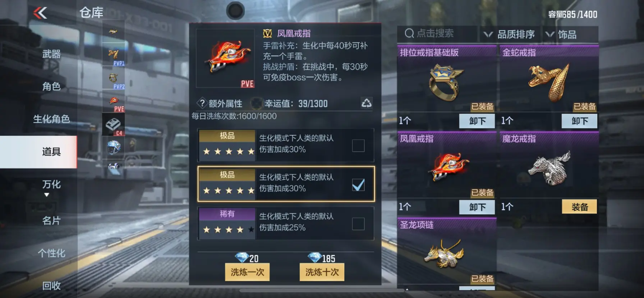Click the 洗炼一次 button
Viewport: 644px width, 298px height.
click(x=247, y=272)
